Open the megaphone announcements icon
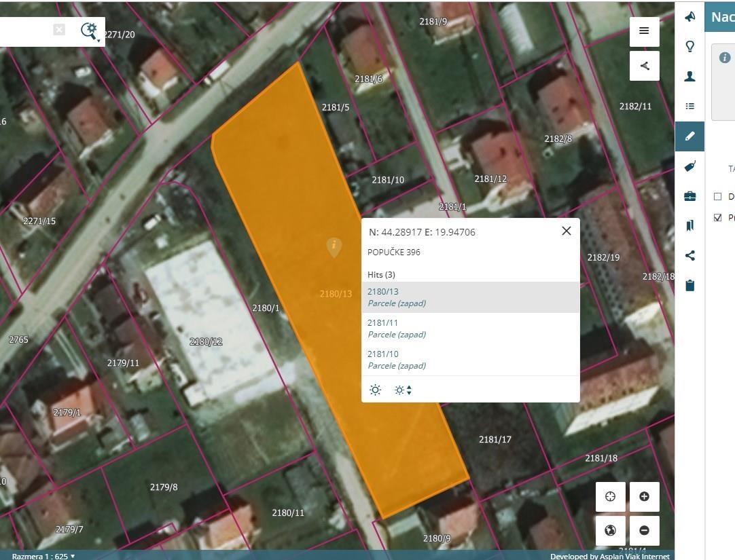735x560 pixels. 689,17
